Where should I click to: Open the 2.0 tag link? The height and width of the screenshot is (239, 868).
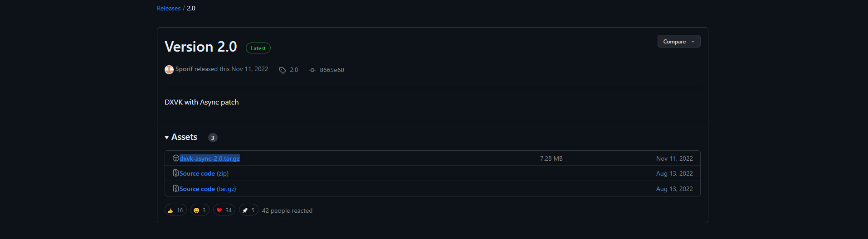pos(294,70)
